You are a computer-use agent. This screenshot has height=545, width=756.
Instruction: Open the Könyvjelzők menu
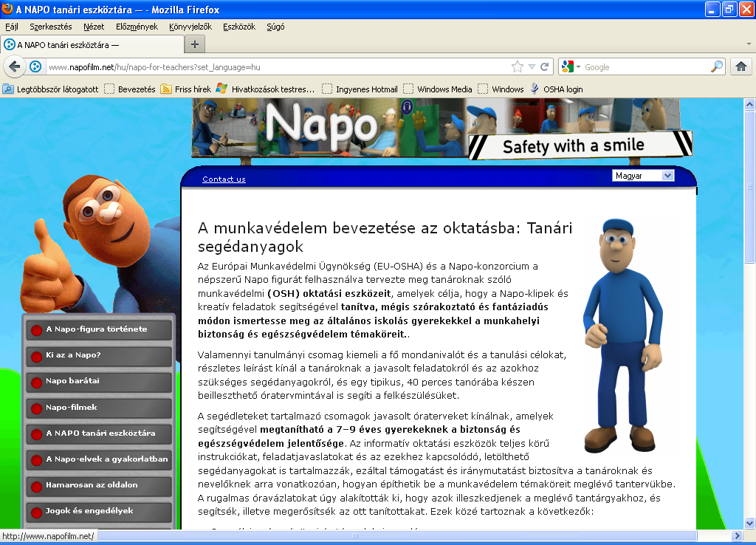point(190,27)
